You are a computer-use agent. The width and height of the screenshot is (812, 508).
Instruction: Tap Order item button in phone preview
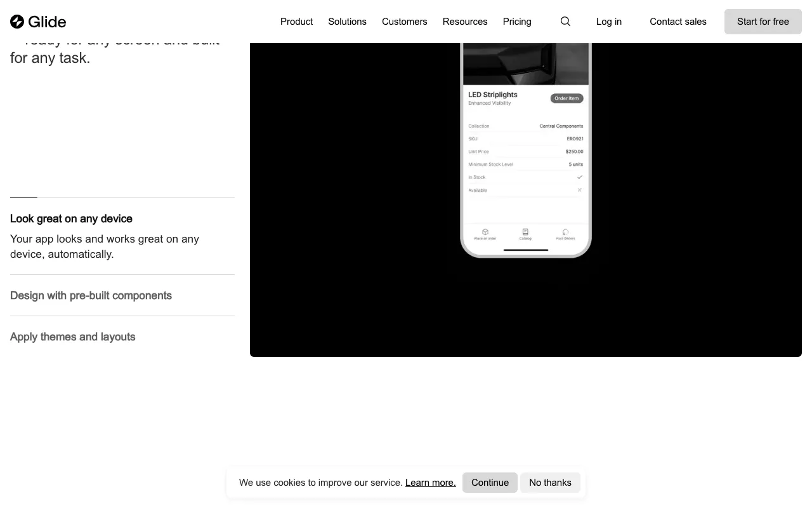point(566,98)
